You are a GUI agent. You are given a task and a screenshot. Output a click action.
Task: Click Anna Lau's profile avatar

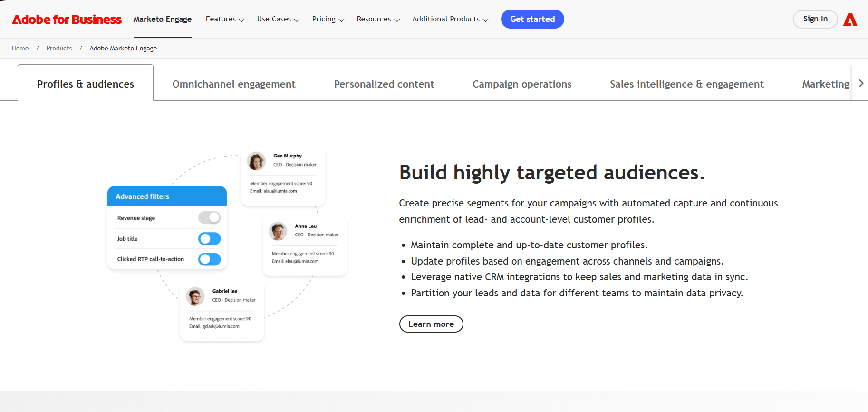point(278,231)
